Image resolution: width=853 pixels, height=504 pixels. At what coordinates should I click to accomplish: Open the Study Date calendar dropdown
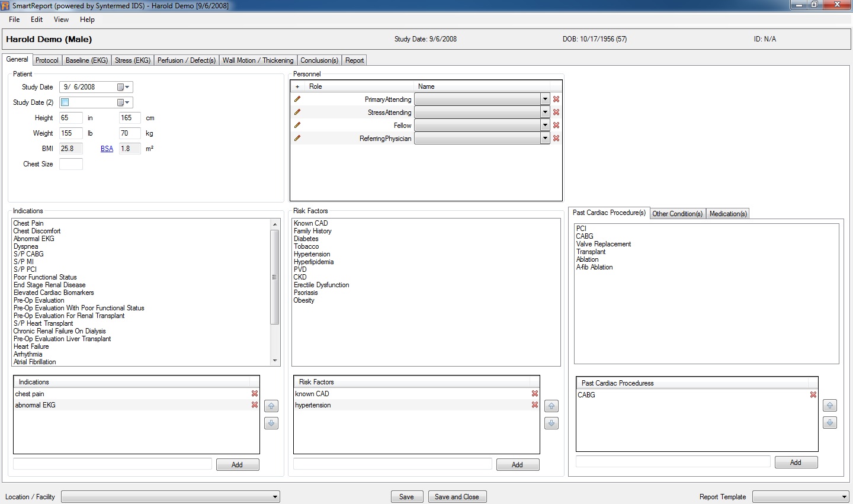point(123,87)
